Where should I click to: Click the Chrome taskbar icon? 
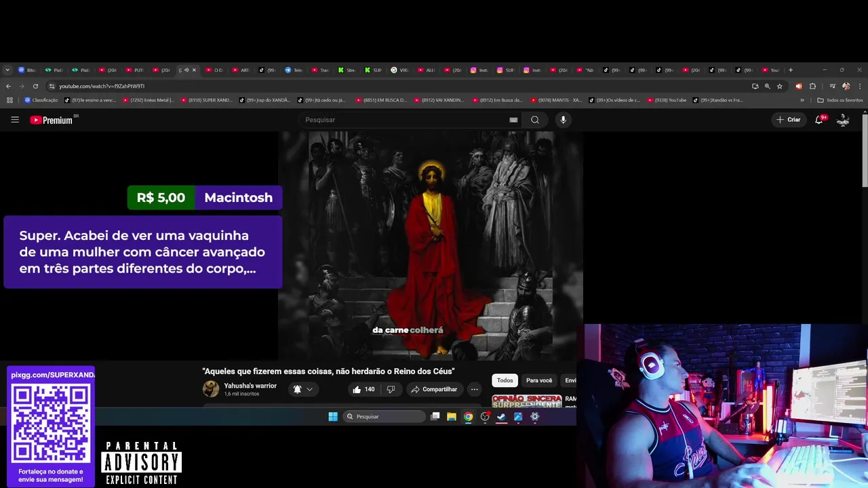point(468,416)
